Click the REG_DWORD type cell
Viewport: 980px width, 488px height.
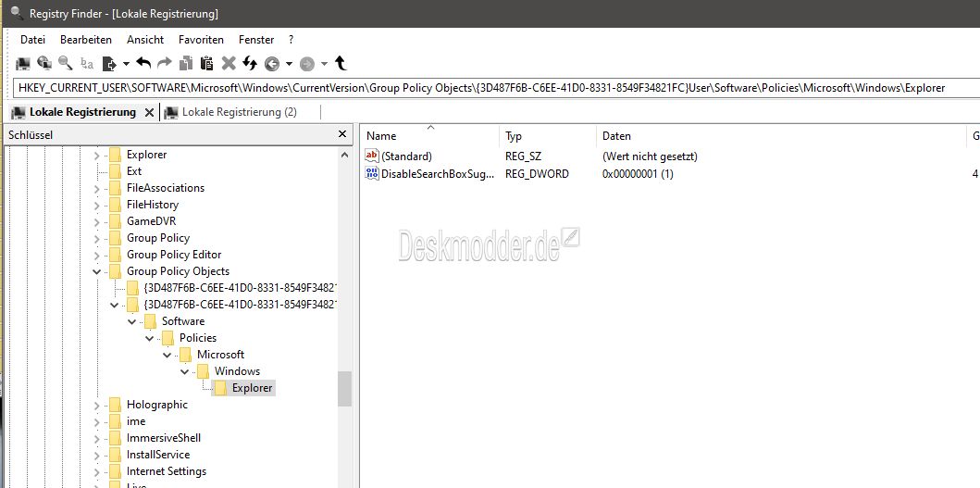[x=537, y=174]
